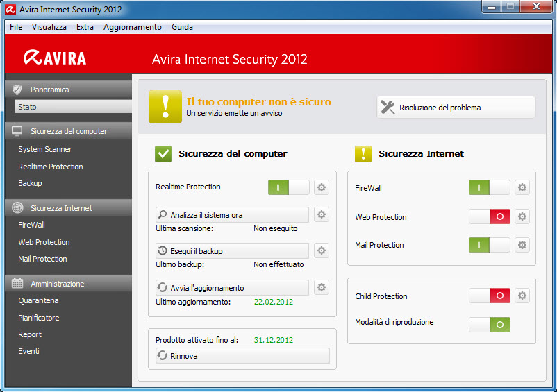The image size is (557, 392).
Task: Open Pianificatore in sidebar
Action: point(39,318)
